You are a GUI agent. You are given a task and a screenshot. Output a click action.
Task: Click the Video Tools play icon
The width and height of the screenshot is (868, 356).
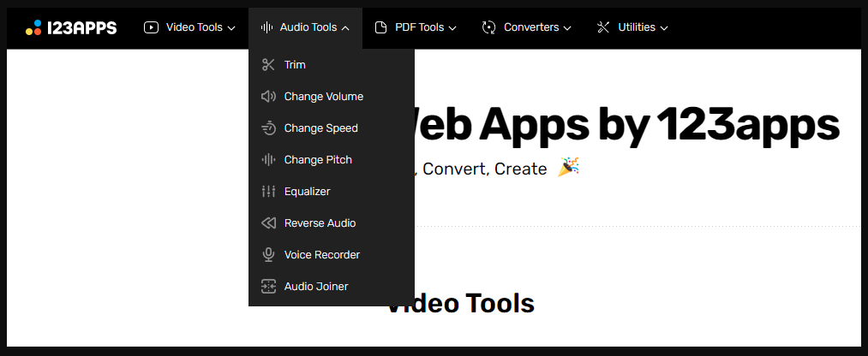(151, 27)
